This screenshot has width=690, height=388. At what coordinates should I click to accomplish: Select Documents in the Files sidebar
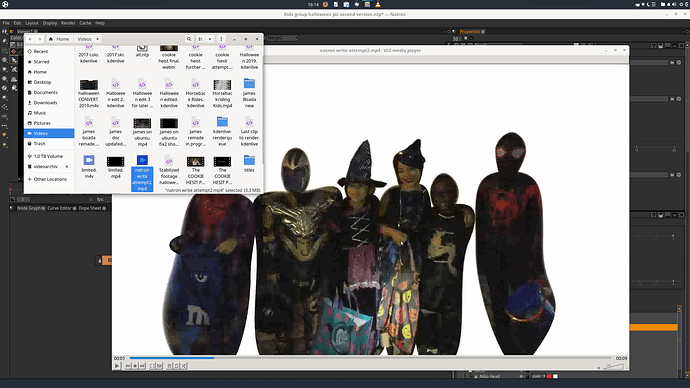pos(49,92)
